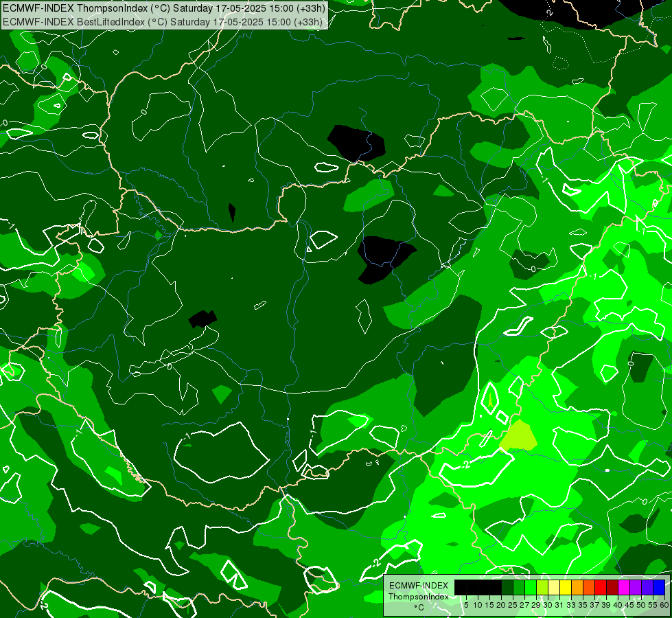
Task: Click the legend's ECMWF-INDEX label
Action: [x=419, y=586]
